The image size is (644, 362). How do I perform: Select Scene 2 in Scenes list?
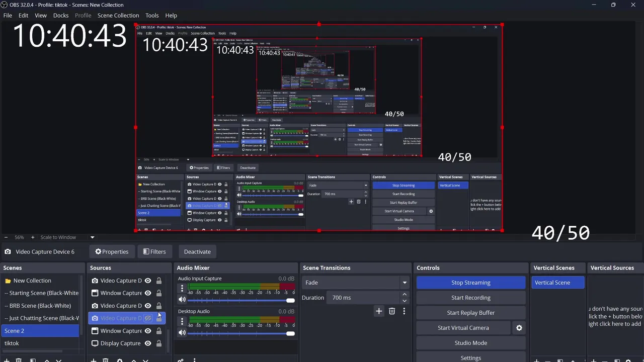[x=40, y=331]
